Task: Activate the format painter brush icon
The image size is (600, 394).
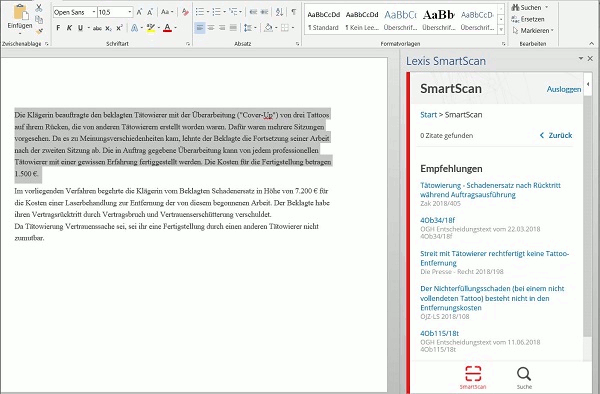Action: [39, 31]
